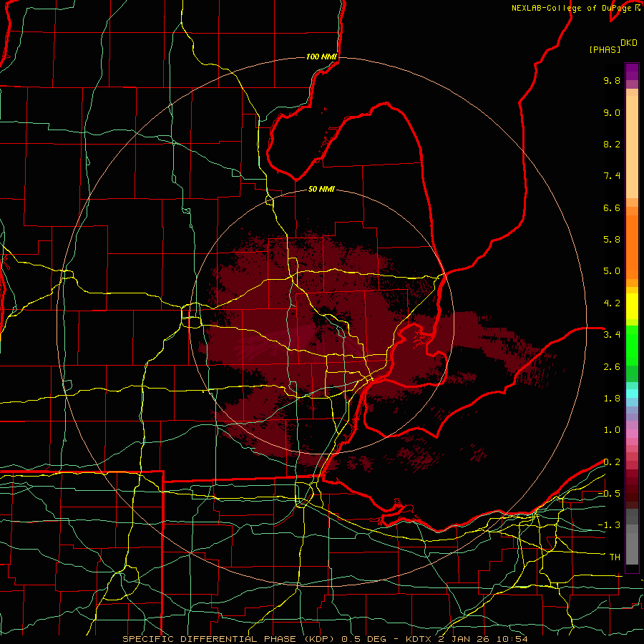Pick the bright green segment of color bar
The image size is (644, 644).
point(632,345)
